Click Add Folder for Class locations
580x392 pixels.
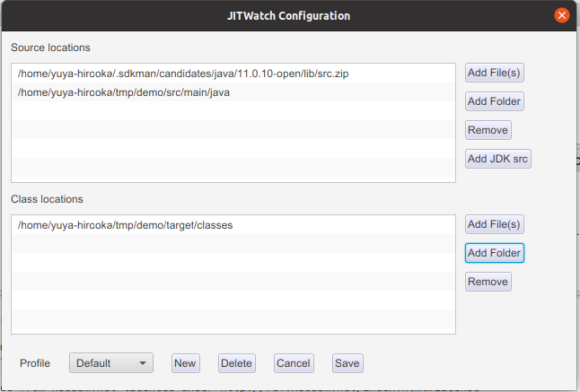tap(494, 253)
